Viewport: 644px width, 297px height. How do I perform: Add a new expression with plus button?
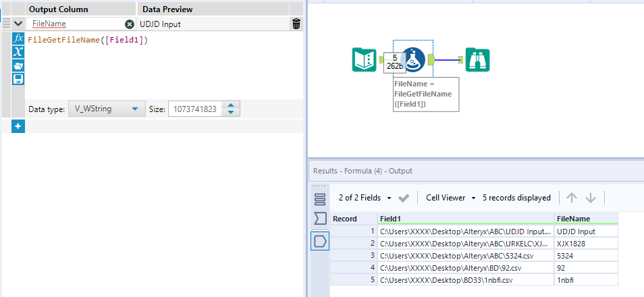click(18, 126)
